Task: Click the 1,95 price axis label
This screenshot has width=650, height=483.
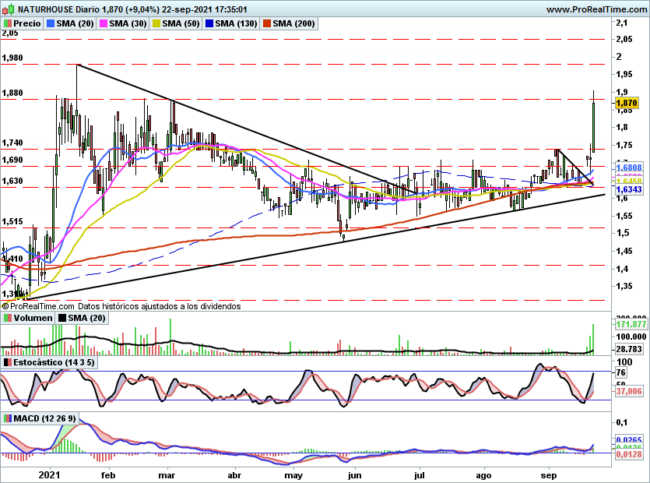Action: point(625,74)
